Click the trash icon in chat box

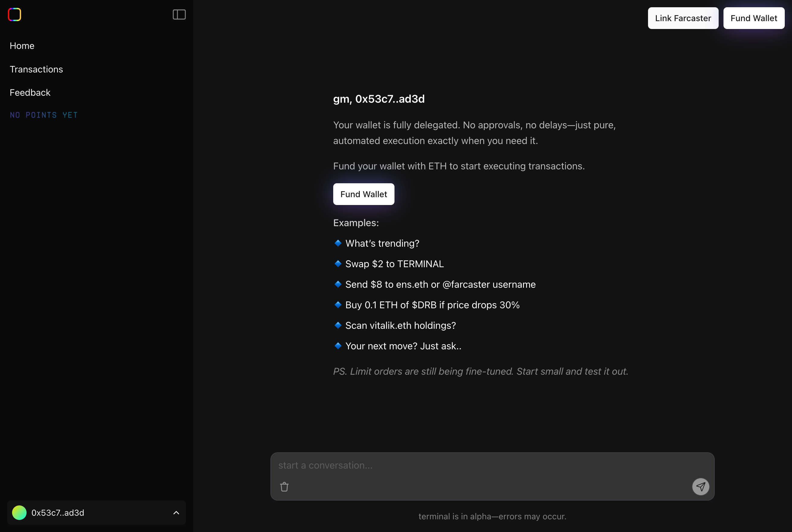tap(284, 487)
